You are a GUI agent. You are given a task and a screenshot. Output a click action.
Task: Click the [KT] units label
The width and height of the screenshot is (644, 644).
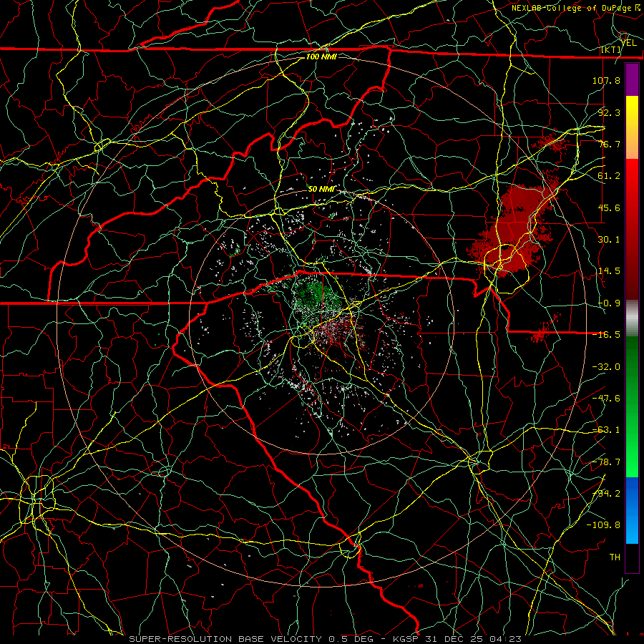pyautogui.click(x=611, y=49)
